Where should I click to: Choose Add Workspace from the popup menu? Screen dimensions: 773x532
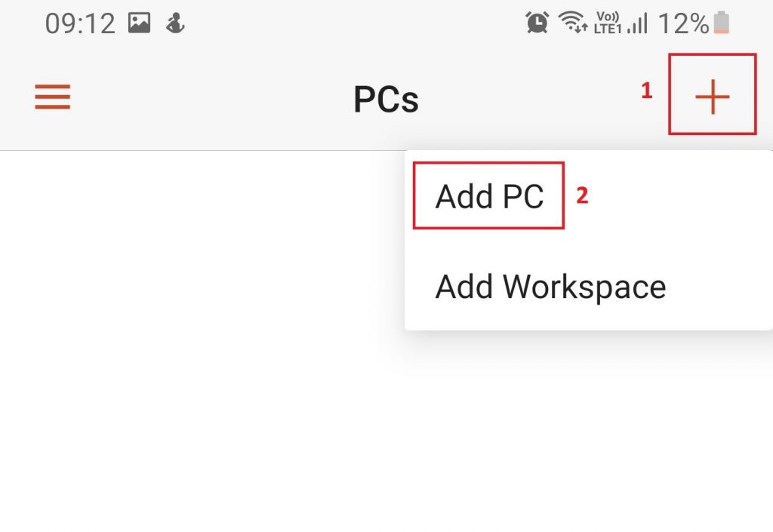[x=550, y=287]
